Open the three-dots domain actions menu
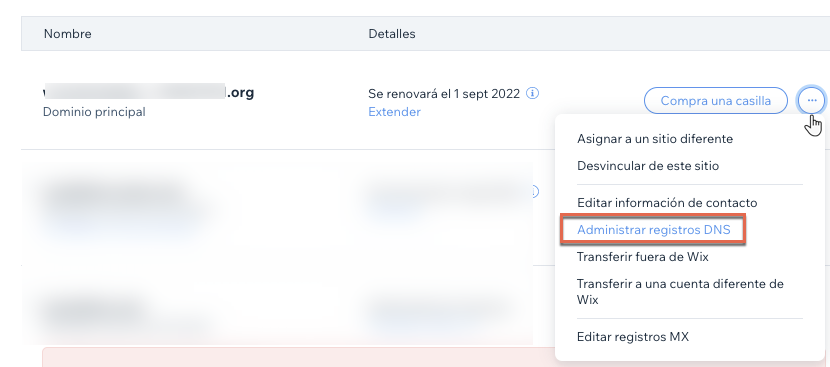The height and width of the screenshot is (367, 830). [811, 100]
